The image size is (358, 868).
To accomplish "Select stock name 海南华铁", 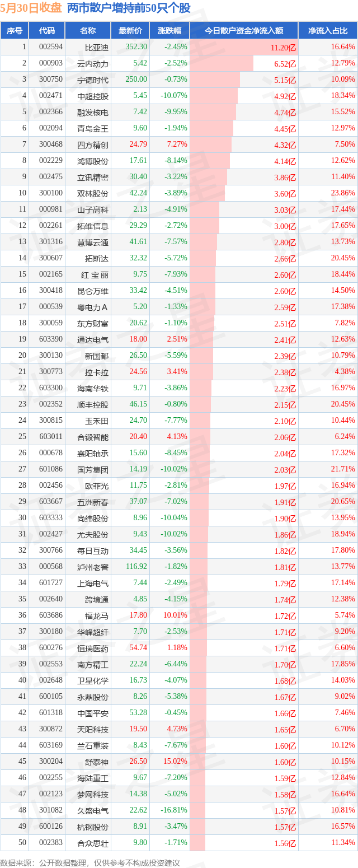I will click(93, 388).
